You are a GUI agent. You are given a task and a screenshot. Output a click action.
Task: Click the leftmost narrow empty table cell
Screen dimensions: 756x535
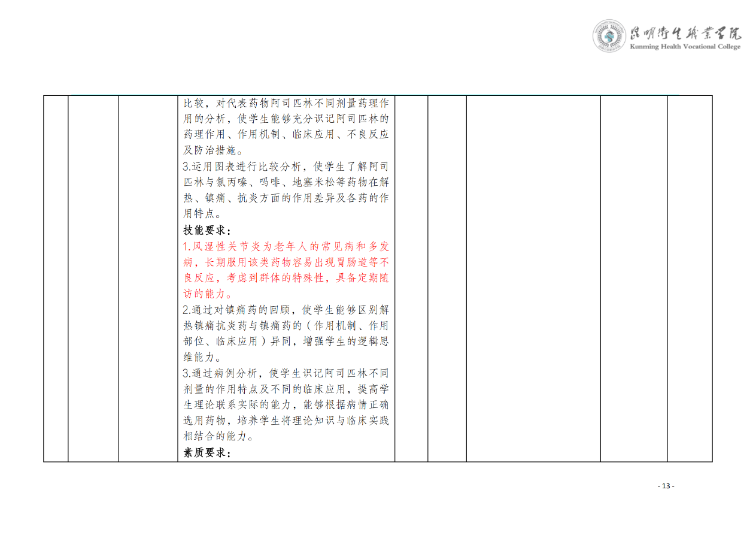point(56,279)
